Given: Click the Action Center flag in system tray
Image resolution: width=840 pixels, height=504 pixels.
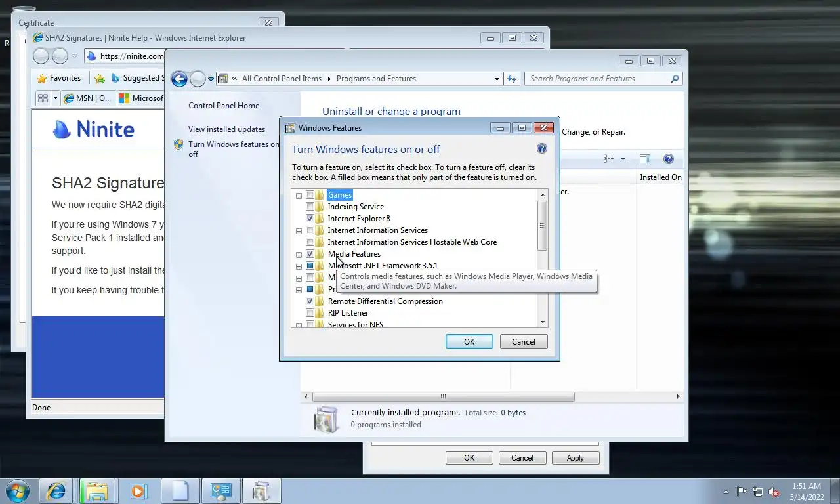Looking at the screenshot, I should pyautogui.click(x=742, y=492).
